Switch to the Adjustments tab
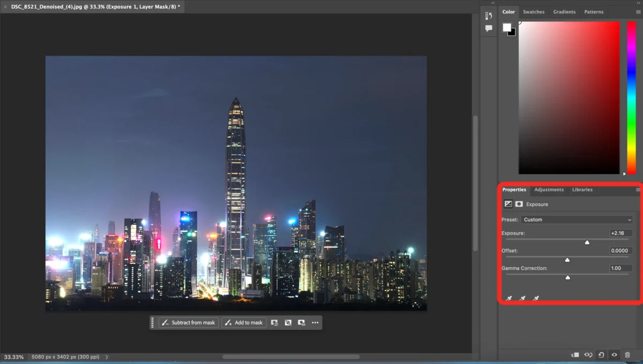The image size is (643, 364). tap(549, 190)
